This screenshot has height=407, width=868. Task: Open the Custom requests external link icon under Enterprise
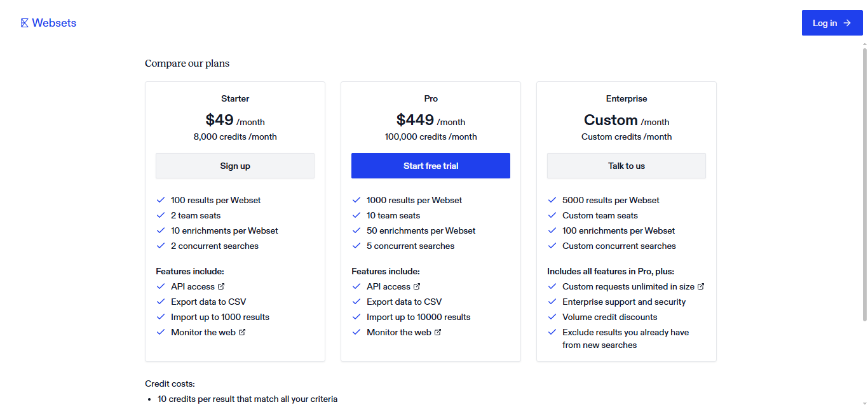coord(702,286)
